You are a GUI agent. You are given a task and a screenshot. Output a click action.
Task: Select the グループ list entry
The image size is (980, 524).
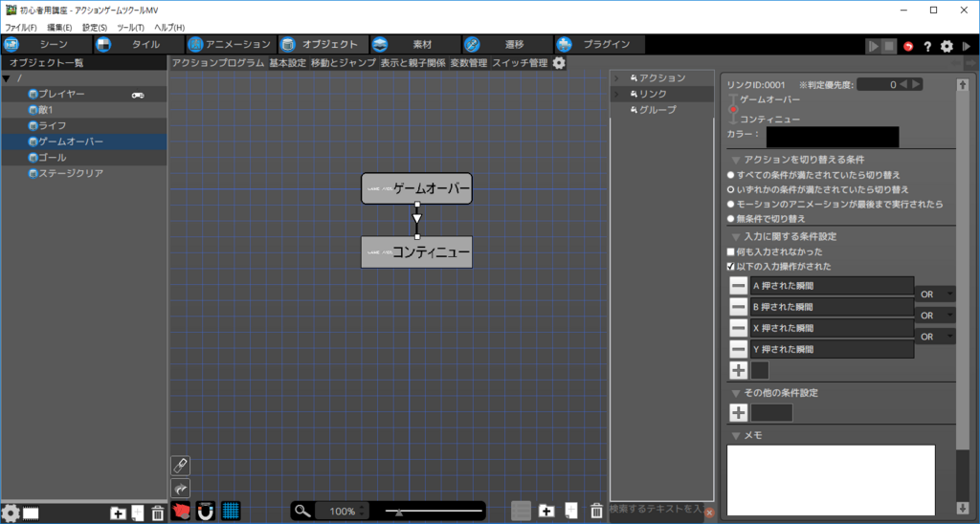coord(662,110)
